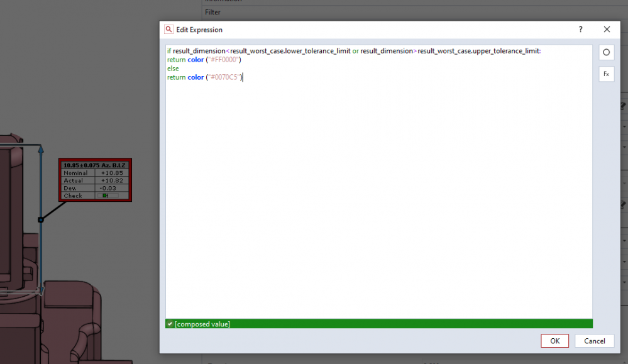The image size is (628, 364).
Task: Select the Nominal +10.85 row in label
Action: point(95,173)
